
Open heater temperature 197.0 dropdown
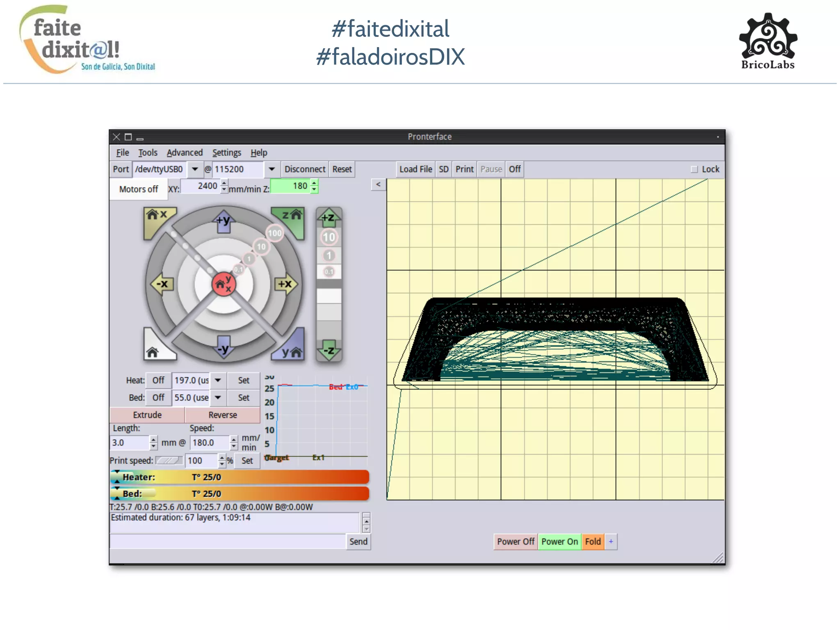[218, 380]
